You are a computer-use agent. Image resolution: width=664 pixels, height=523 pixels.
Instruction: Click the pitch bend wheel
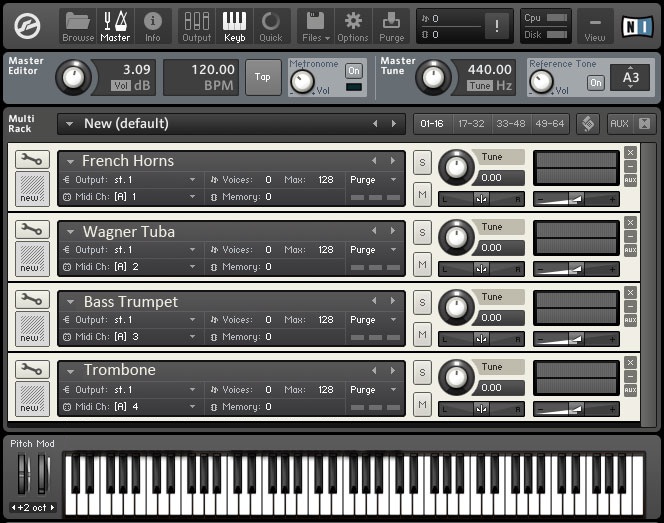(x=22, y=473)
